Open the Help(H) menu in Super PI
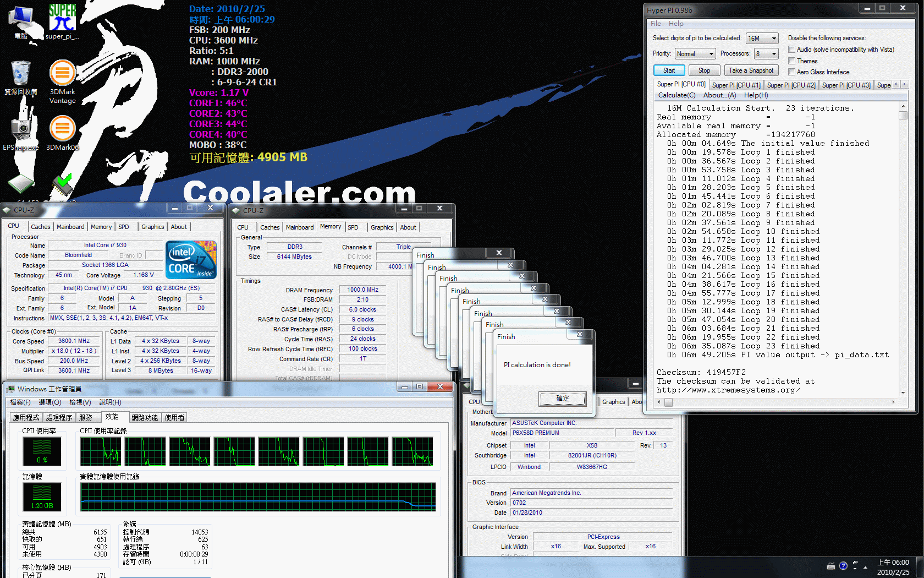924x578 pixels. click(x=756, y=95)
